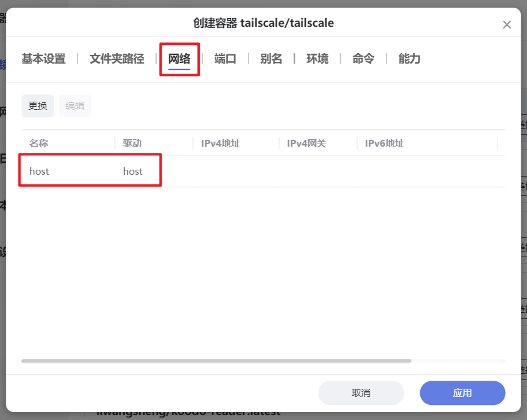Switch to the 端口 tab
The height and width of the screenshot is (420, 527).
225,59
